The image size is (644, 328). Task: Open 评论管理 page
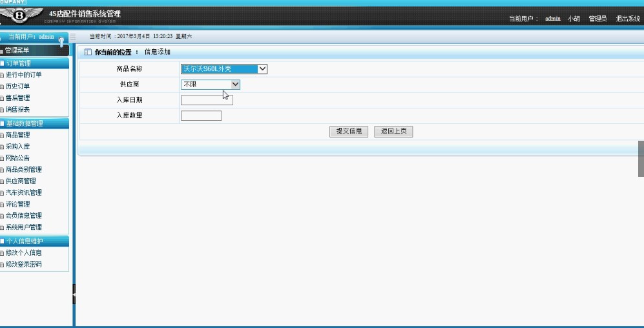pyautogui.click(x=17, y=204)
